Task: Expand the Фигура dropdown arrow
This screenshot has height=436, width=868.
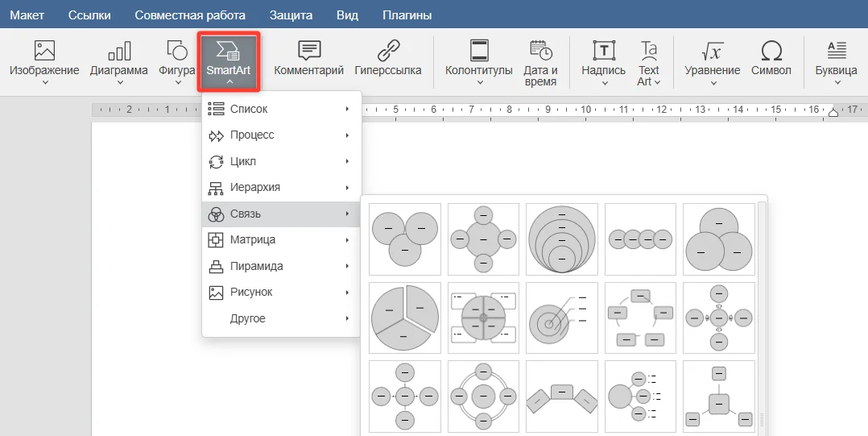Action: (178, 82)
